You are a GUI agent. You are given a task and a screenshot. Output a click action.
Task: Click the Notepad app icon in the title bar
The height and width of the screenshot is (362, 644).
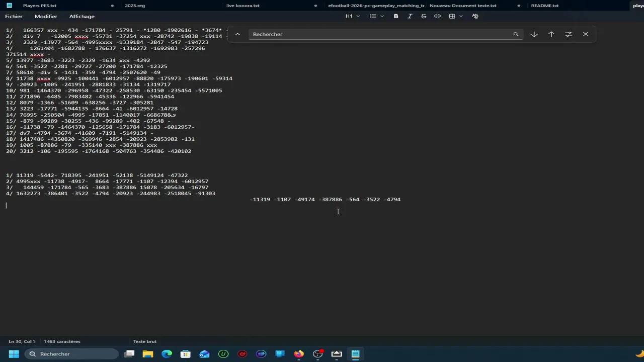9,6
